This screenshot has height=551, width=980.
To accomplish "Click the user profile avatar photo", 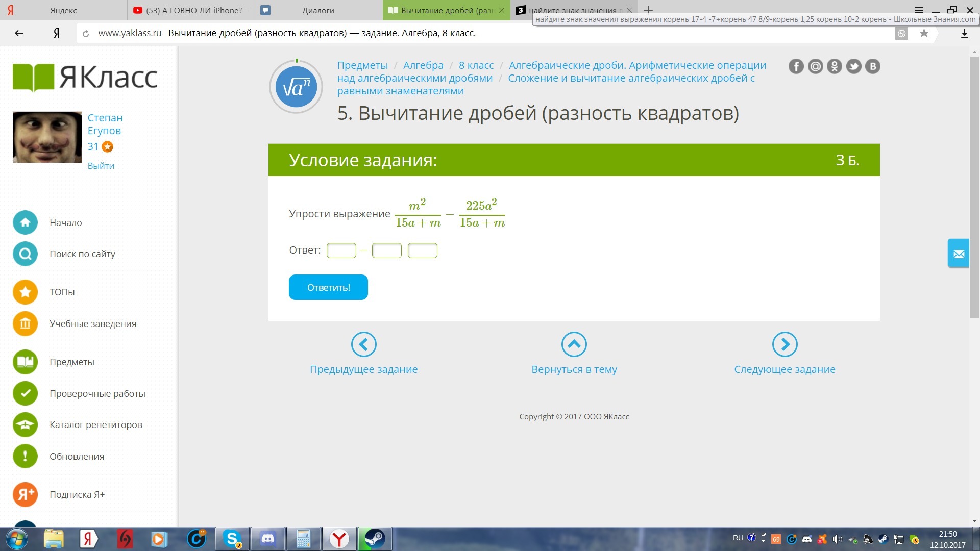I will [x=47, y=137].
